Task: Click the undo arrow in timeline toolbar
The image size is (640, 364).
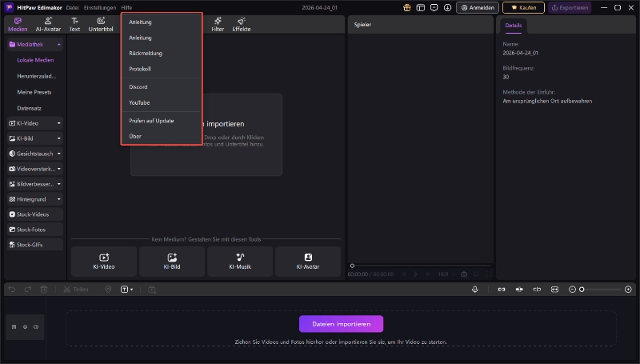Action: (x=12, y=290)
